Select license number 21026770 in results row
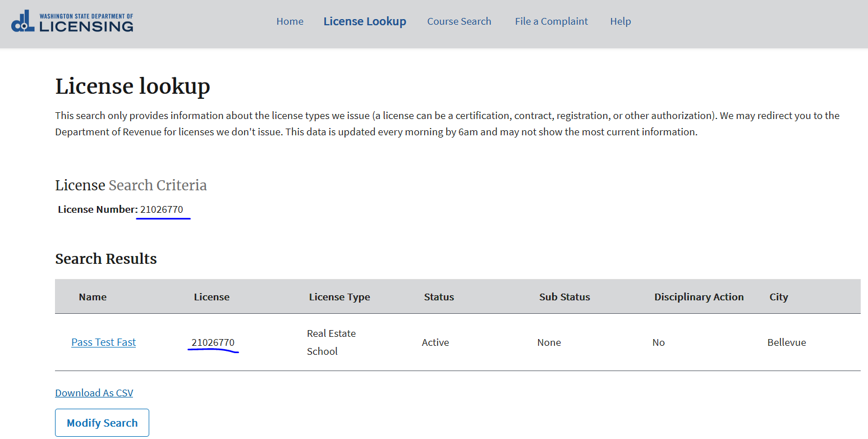This screenshot has width=868, height=439. coord(213,342)
